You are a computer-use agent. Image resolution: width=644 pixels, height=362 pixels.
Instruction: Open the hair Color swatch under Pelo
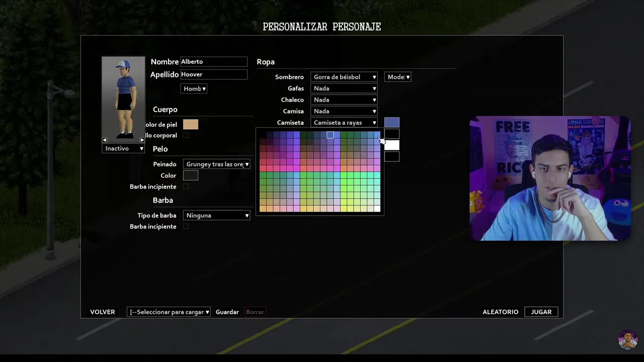pos(191,175)
